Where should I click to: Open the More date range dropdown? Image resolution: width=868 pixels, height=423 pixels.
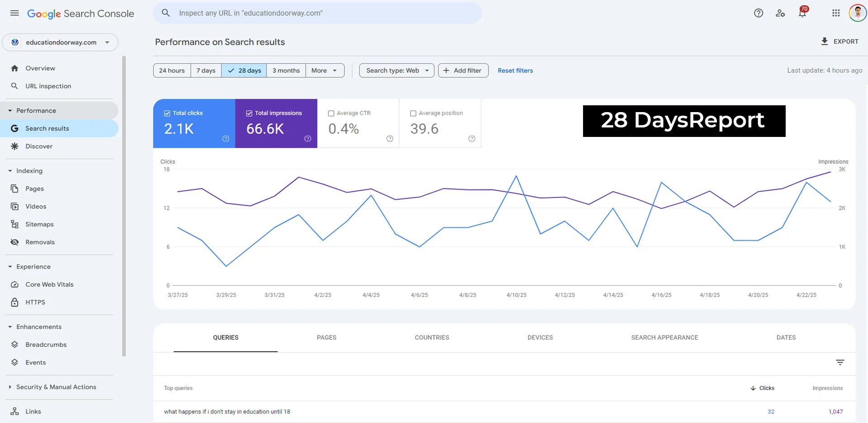(x=325, y=70)
